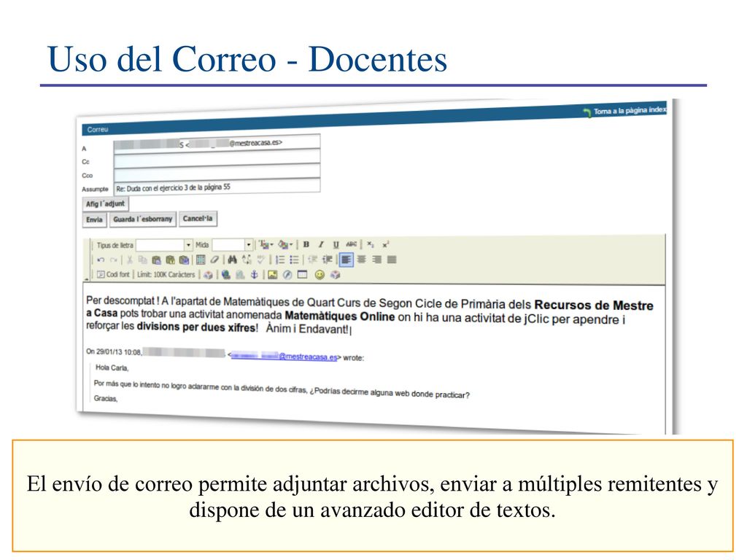
Task: Paste from clipboard, first clipboard icon
Action: pyautogui.click(x=156, y=260)
